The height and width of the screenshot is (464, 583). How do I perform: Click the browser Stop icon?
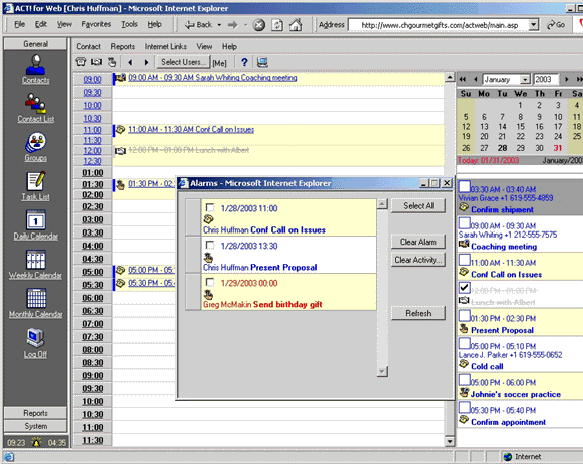(x=259, y=25)
